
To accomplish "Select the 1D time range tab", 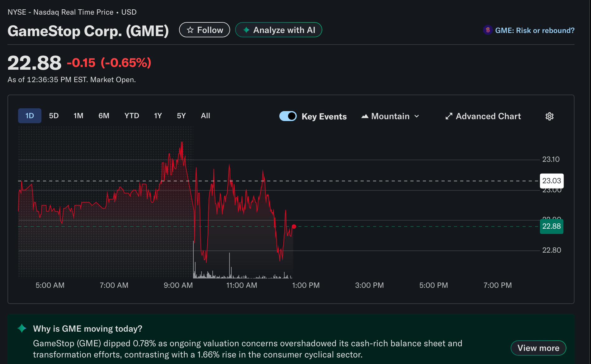I will pos(30,116).
